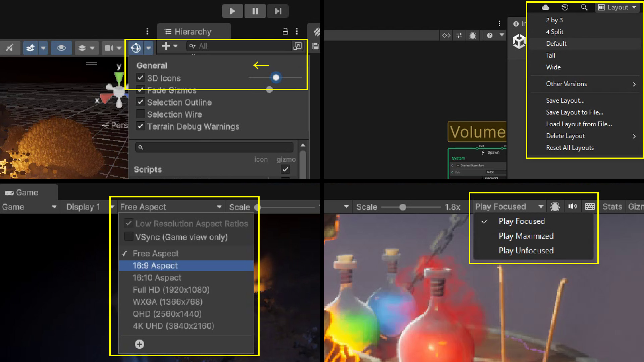Viewport: 644px width, 362px height.
Task: Click the blackboard variables icon in graph toolbar
Action: 446,35
